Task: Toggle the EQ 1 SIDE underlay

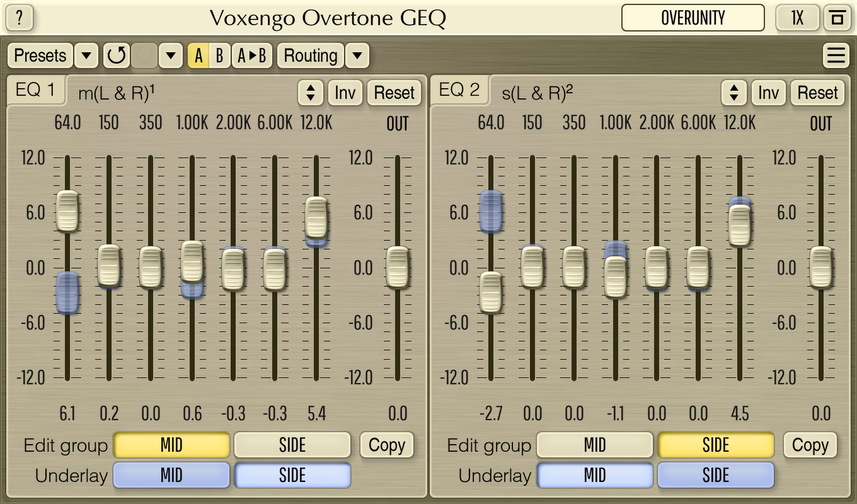Action: [292, 475]
